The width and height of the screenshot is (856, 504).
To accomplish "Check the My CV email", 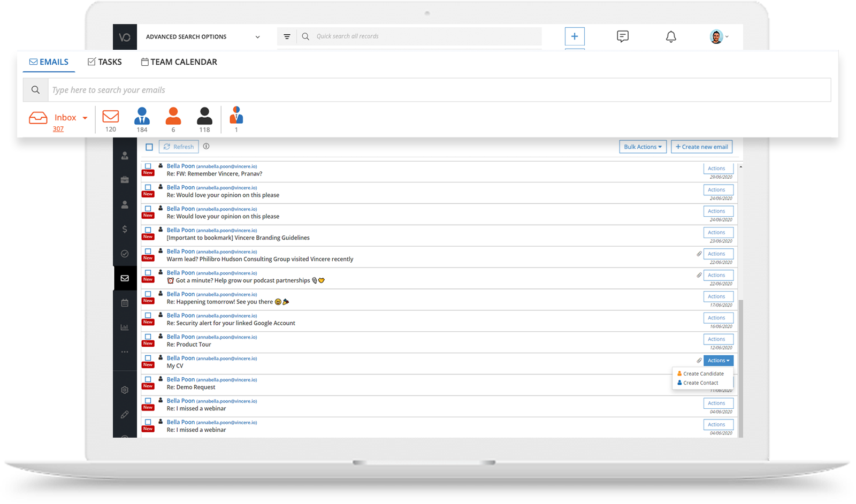I will 148,358.
